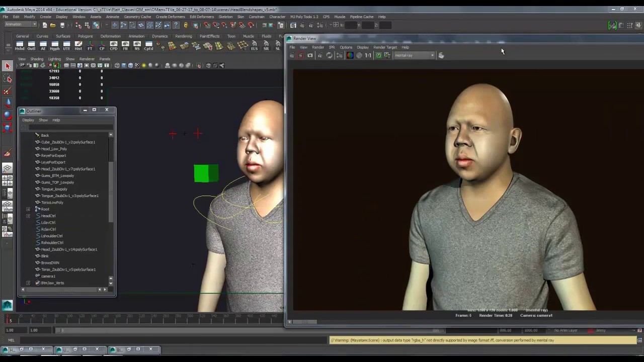Click the No Anim Layer button

[566, 330]
